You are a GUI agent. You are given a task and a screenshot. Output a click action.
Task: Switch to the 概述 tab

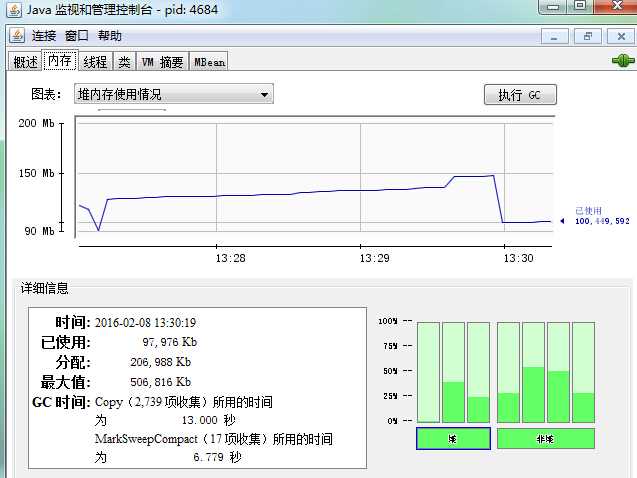pyautogui.click(x=25, y=62)
